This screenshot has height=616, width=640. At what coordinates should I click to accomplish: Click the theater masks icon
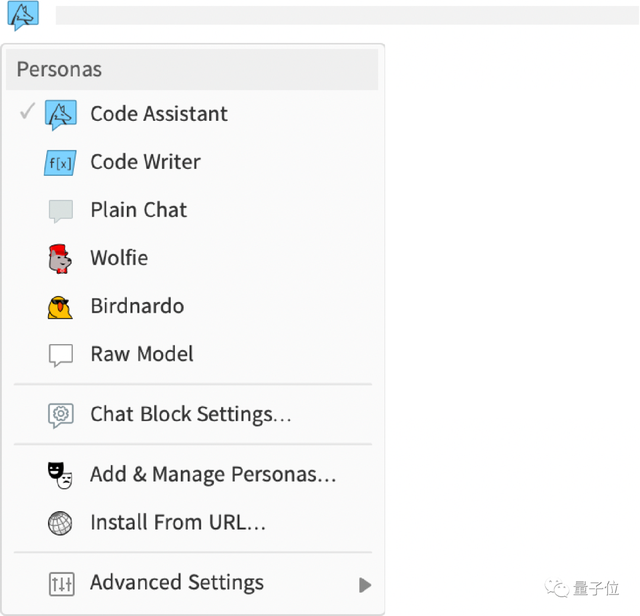60,475
